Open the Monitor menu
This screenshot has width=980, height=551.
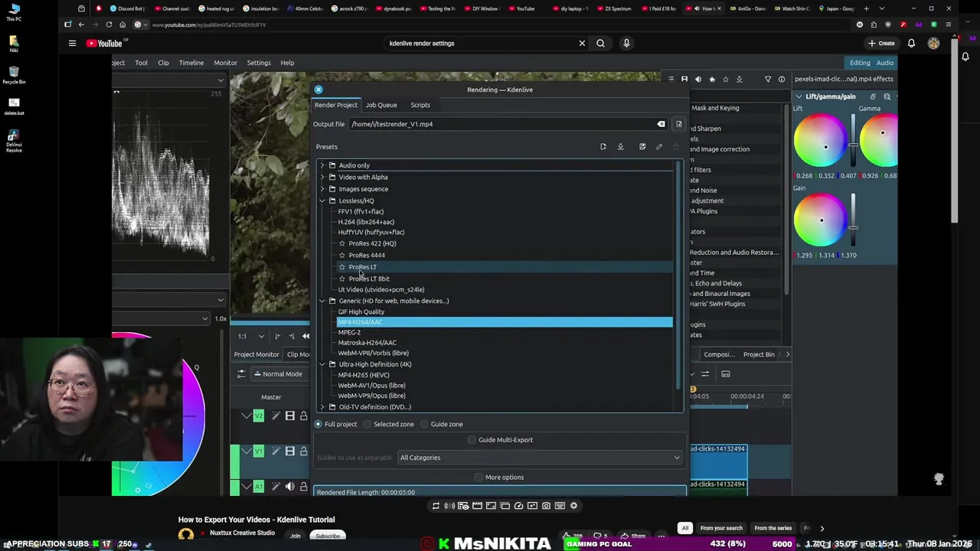225,63
